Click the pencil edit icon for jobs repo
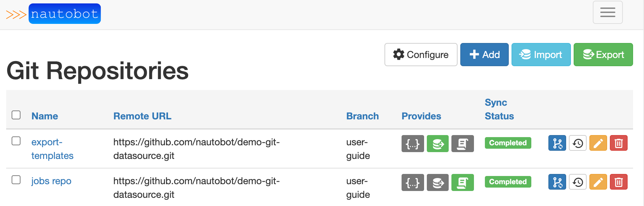Viewport: 644px width, 206px height. point(598,182)
